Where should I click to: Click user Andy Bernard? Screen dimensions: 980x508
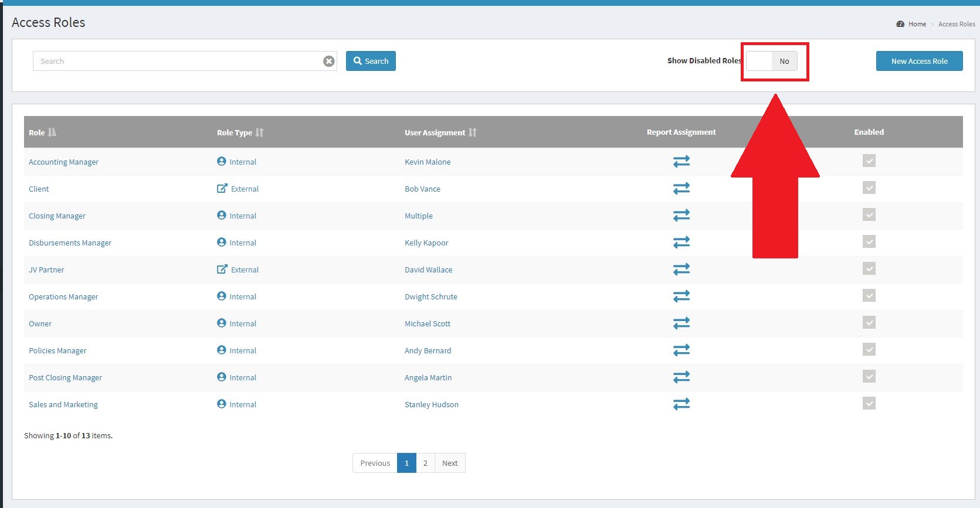(x=428, y=350)
